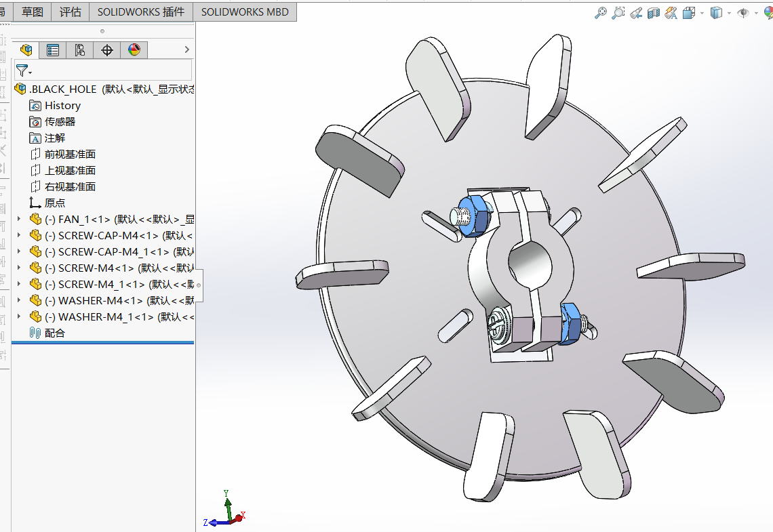The width and height of the screenshot is (773, 532).
Task: Click the WASHER-M4<1> component part icon
Action: 35,300
